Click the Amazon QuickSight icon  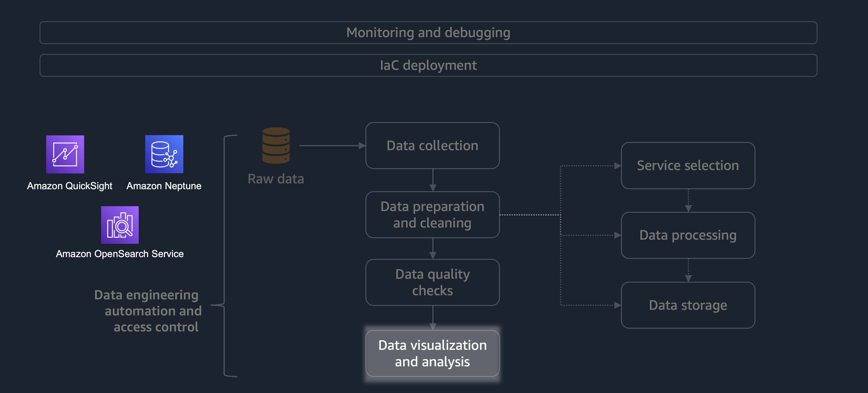point(65,154)
